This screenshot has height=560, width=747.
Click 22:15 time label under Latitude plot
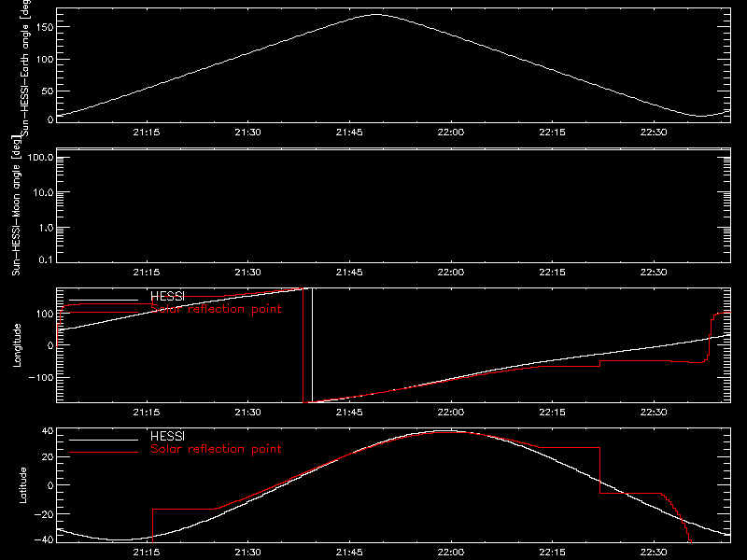point(552,553)
